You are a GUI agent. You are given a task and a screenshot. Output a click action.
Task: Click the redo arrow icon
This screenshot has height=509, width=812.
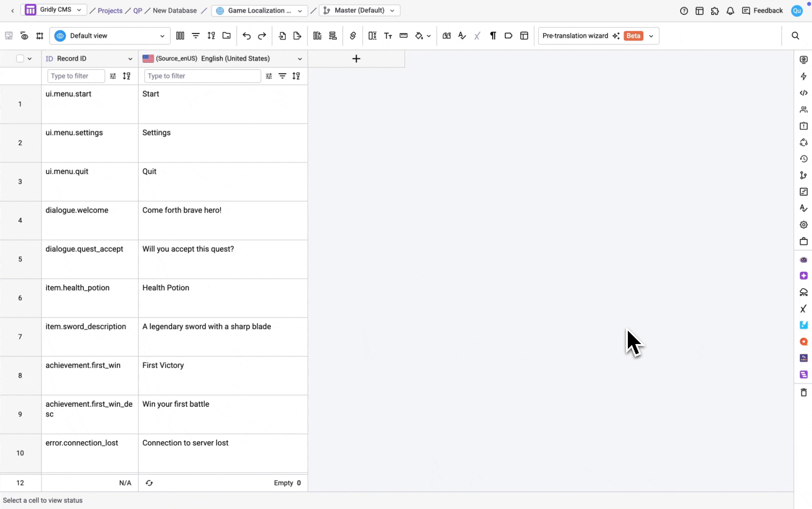click(x=262, y=36)
